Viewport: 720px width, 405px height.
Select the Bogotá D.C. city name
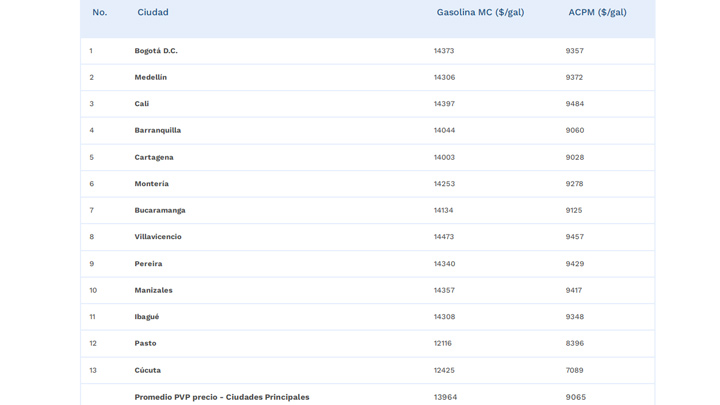[156, 51]
